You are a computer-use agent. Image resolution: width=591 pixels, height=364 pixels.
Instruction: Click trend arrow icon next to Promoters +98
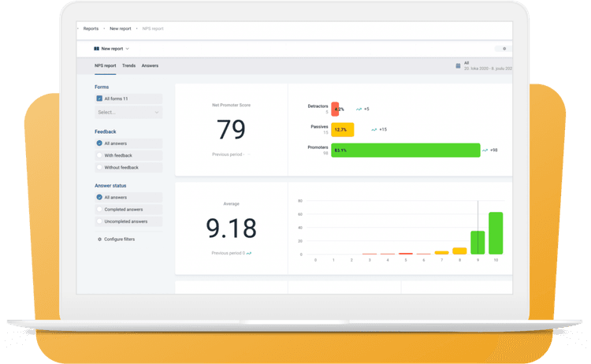pos(485,150)
